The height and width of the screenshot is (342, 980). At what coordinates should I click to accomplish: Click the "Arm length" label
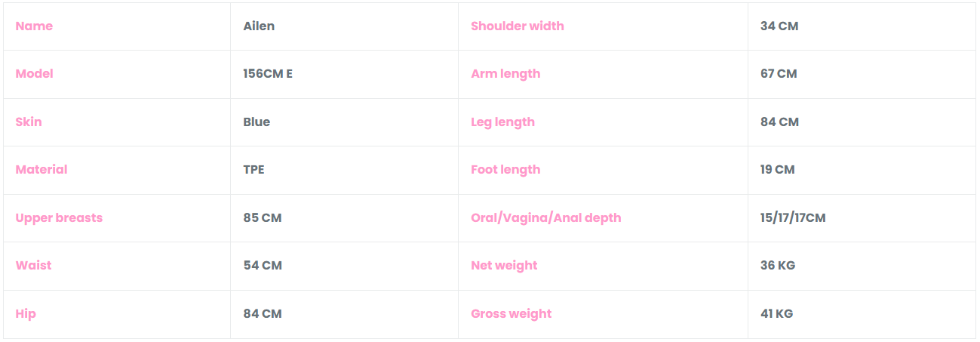[x=505, y=74]
